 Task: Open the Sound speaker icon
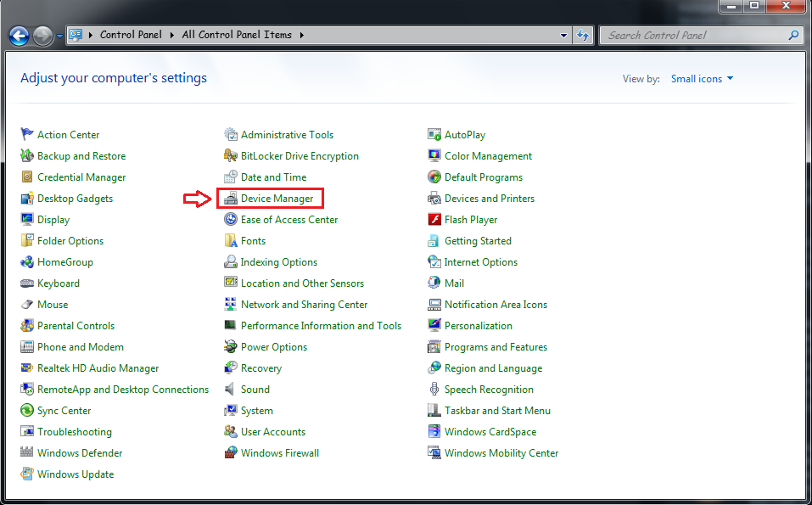click(230, 390)
